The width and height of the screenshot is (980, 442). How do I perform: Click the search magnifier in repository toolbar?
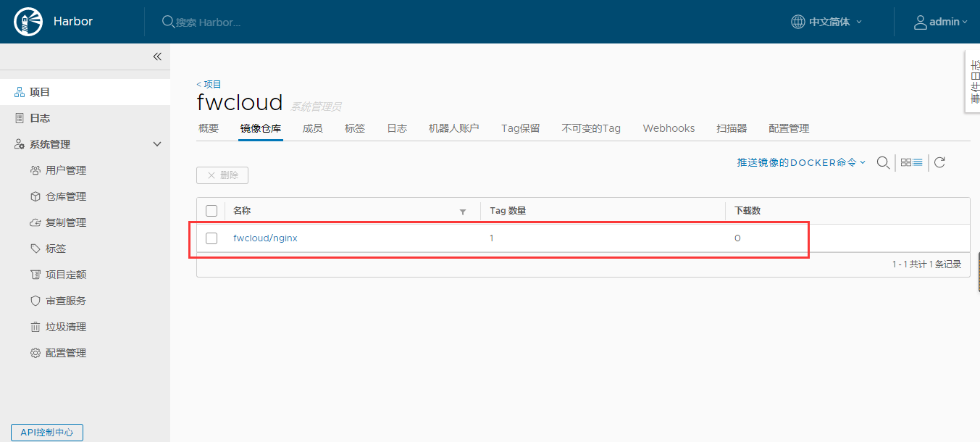(883, 162)
